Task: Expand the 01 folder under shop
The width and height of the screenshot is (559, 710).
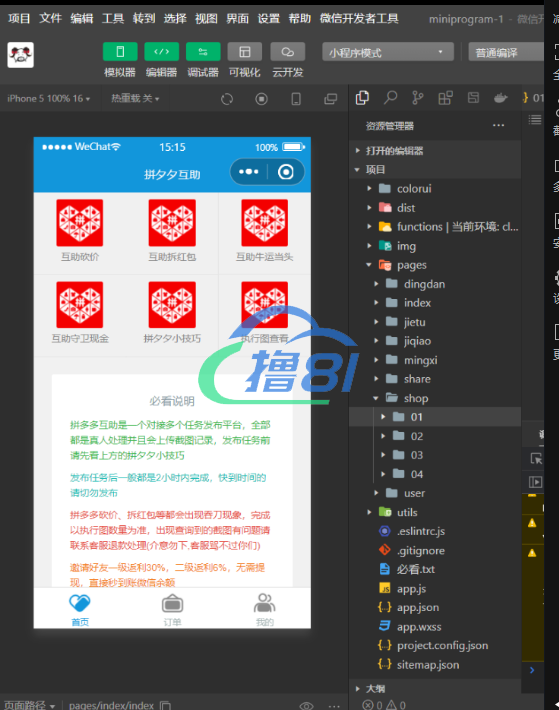Action: point(435,417)
